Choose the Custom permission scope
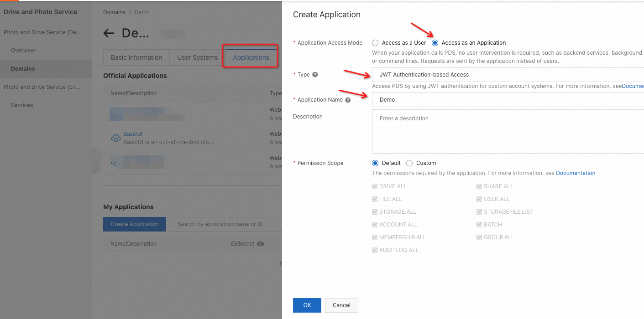Image resolution: width=644 pixels, height=319 pixels. pos(409,163)
